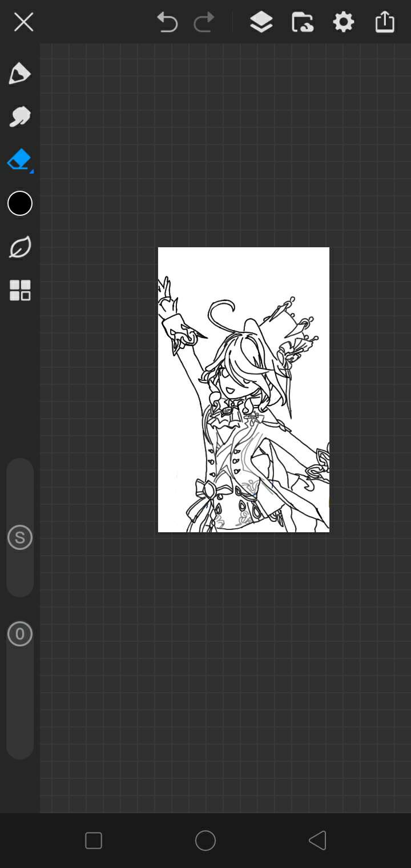
Task: Open the layers panel
Action: coord(261,22)
